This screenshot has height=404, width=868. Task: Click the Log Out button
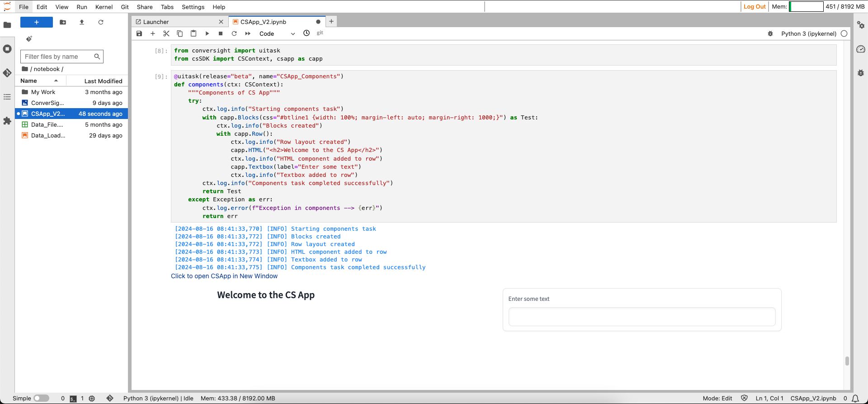pyautogui.click(x=755, y=6)
